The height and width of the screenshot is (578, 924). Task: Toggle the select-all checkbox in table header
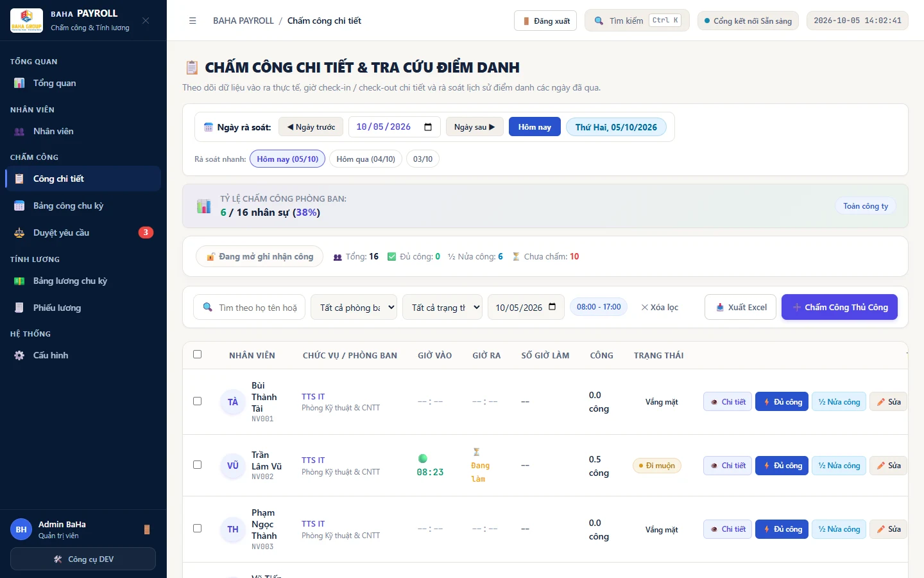click(x=198, y=355)
